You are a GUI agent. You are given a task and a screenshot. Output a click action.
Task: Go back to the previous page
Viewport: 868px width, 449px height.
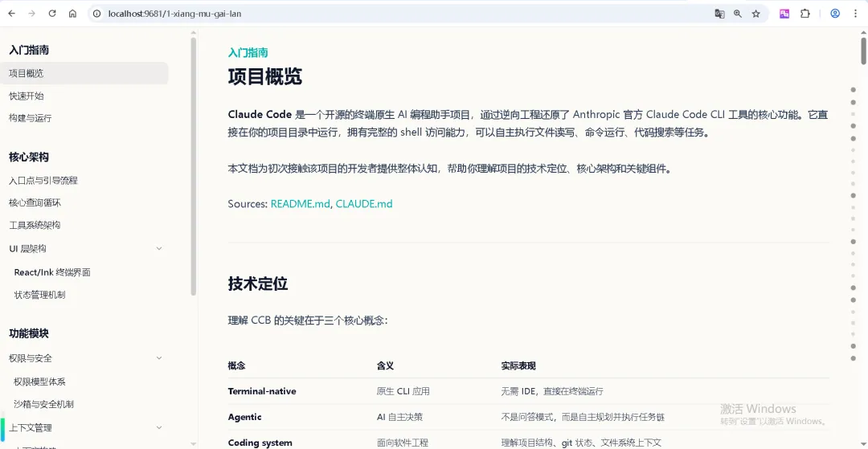coord(11,14)
